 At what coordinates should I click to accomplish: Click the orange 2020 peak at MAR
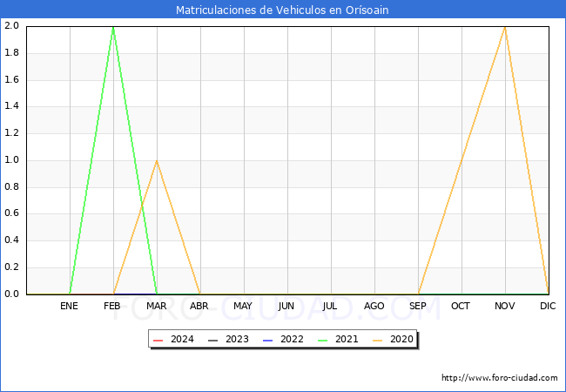[x=157, y=161]
